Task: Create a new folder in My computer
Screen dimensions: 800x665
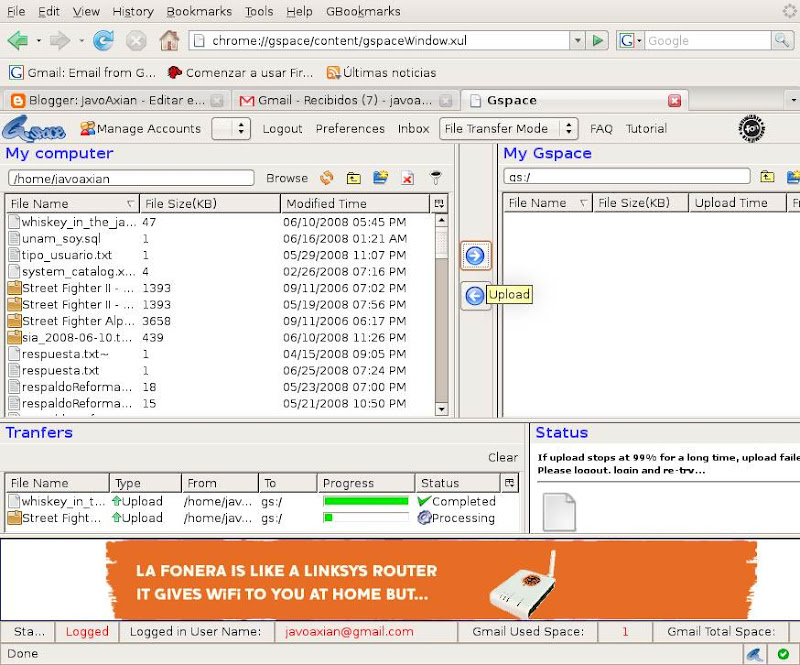Action: click(381, 178)
